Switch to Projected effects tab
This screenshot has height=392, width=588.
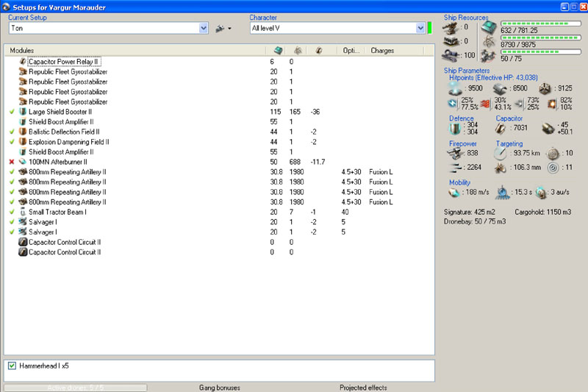point(363,387)
